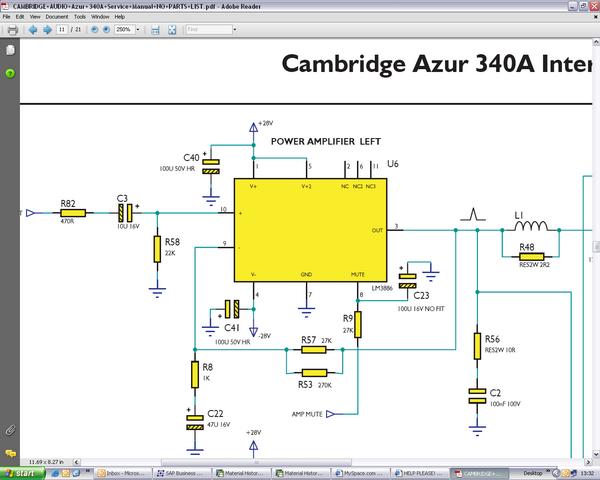Click the Outlook quick launch icon

pyautogui.click(x=66, y=473)
